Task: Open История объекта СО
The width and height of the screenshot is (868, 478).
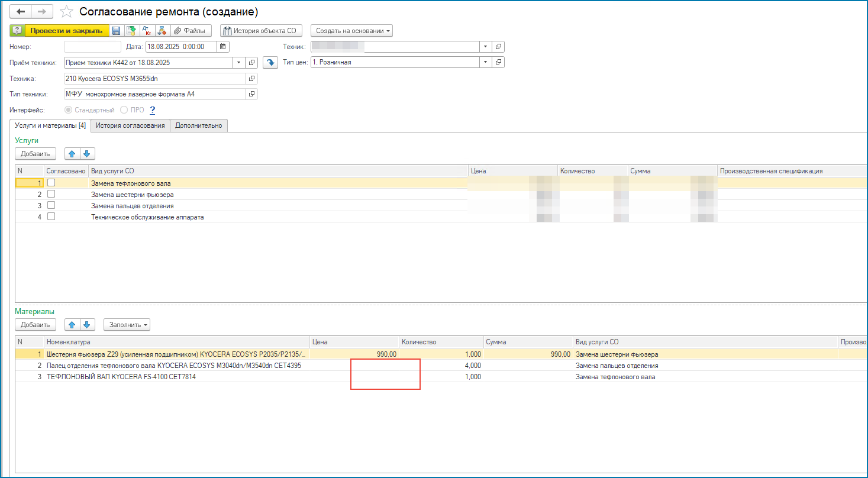Action: pyautogui.click(x=262, y=31)
